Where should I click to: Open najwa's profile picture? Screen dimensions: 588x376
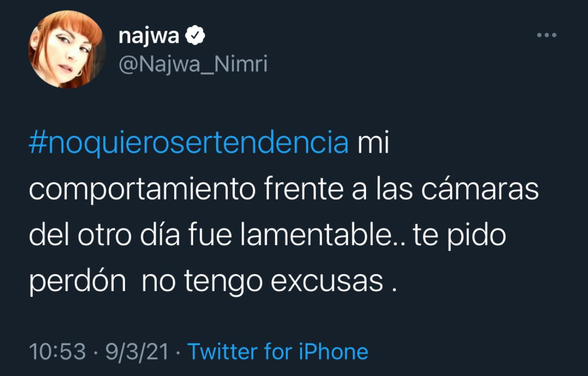pos(67,49)
